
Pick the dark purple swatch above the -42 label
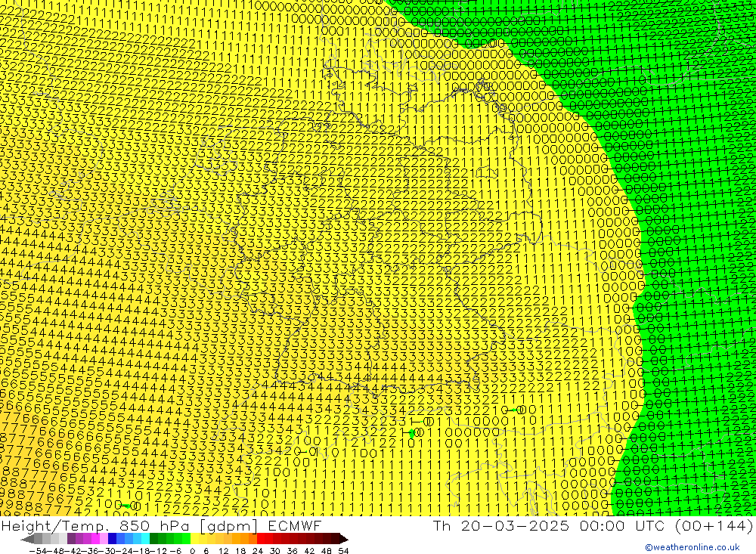[71, 539]
